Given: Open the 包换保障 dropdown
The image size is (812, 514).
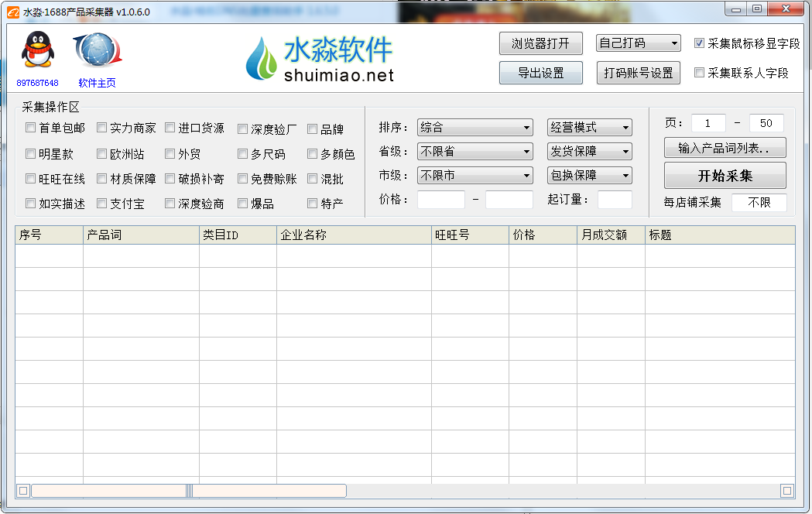Looking at the screenshot, I should (589, 176).
